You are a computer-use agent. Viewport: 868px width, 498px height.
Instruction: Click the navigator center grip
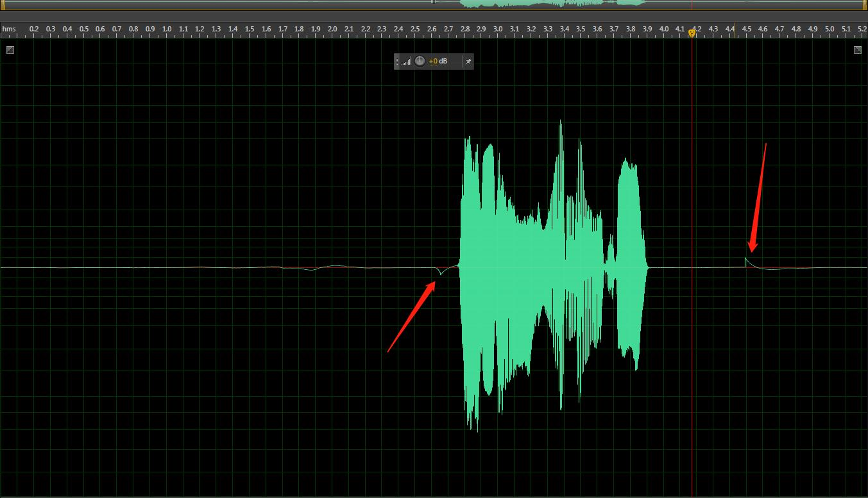(434, 2)
